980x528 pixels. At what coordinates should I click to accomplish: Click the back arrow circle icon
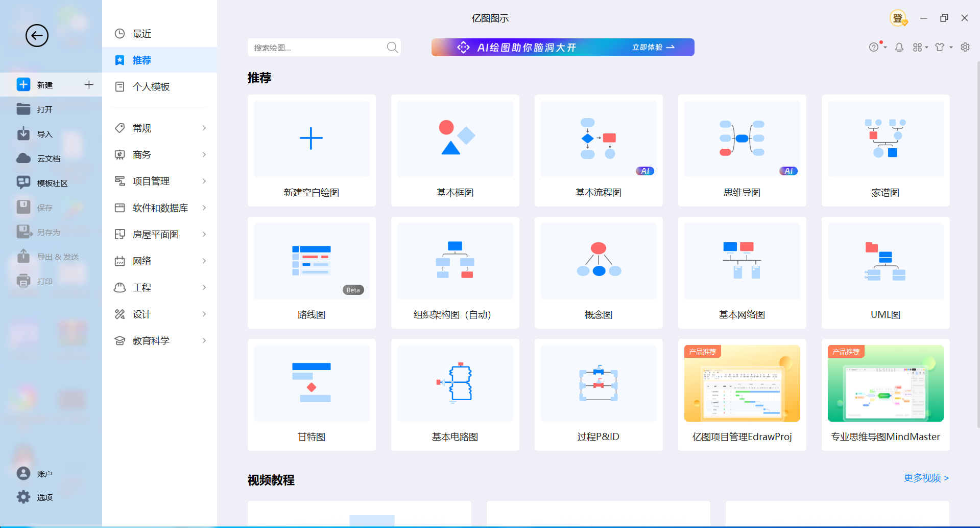click(x=37, y=35)
